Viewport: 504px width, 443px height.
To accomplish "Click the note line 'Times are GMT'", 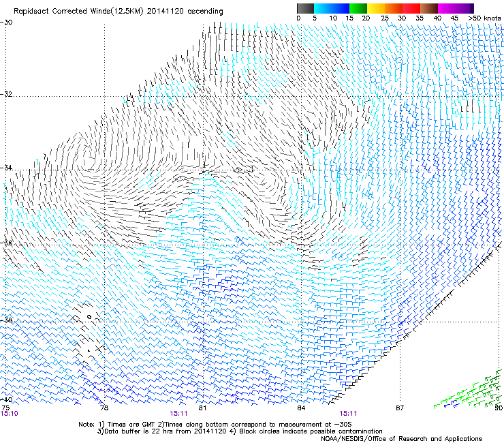I will click(129, 425).
